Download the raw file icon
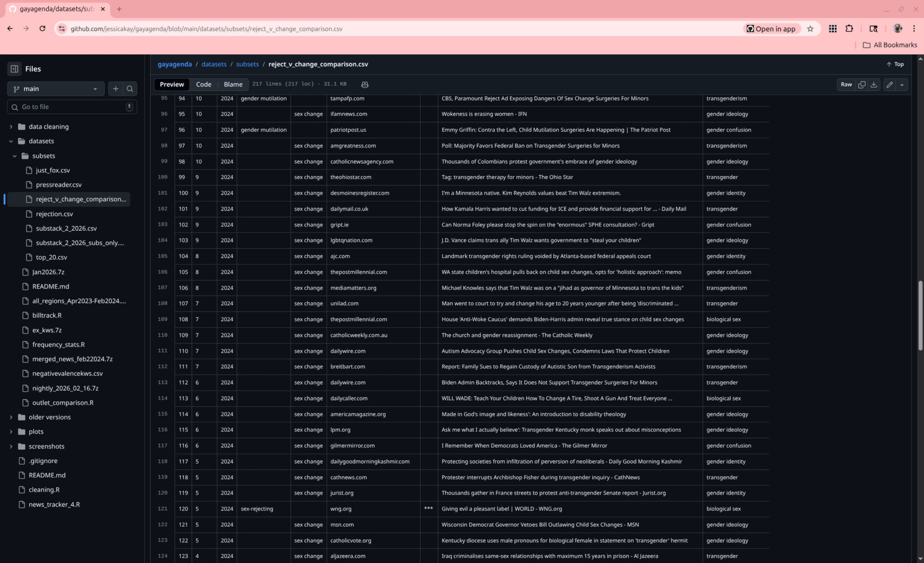 874,85
